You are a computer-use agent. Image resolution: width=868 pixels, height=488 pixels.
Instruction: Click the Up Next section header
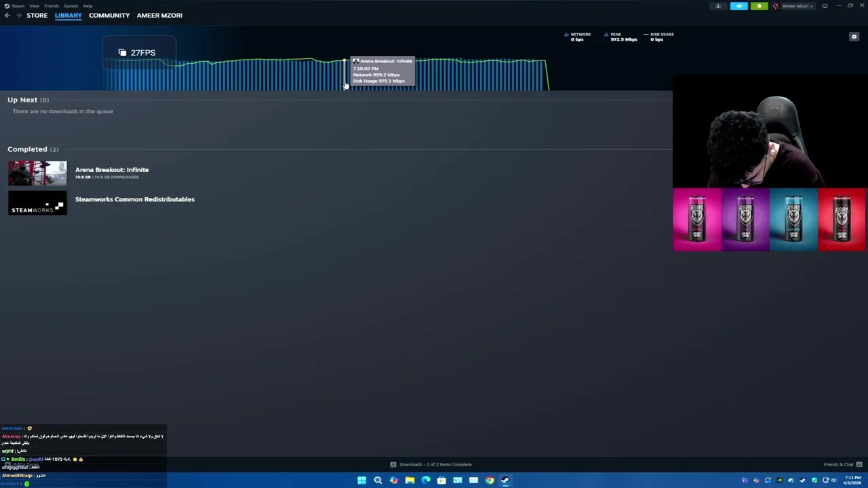click(x=28, y=100)
